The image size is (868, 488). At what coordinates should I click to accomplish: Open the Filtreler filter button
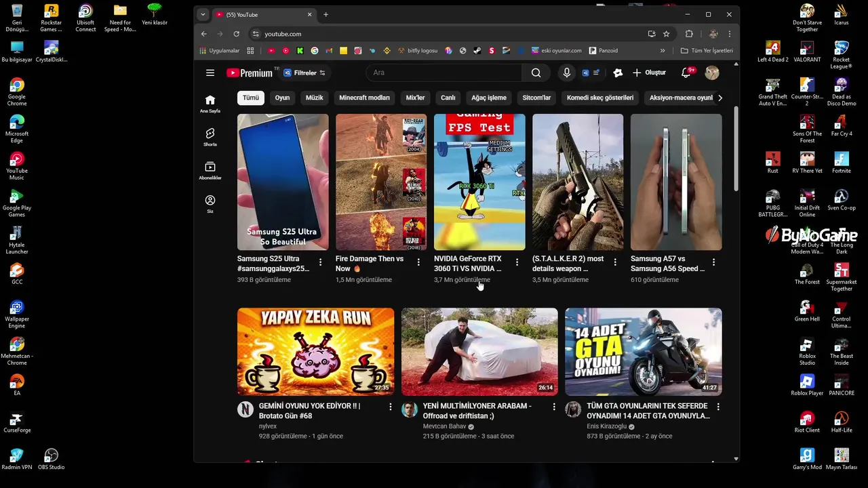point(304,73)
